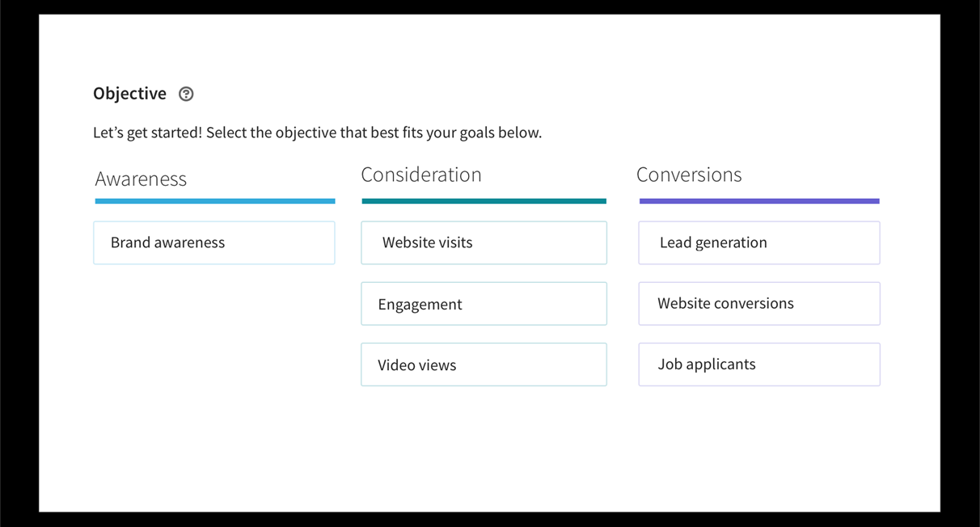Choose Brand awareness in the Awareness column
Image resolution: width=980 pixels, height=527 pixels.
click(x=213, y=242)
